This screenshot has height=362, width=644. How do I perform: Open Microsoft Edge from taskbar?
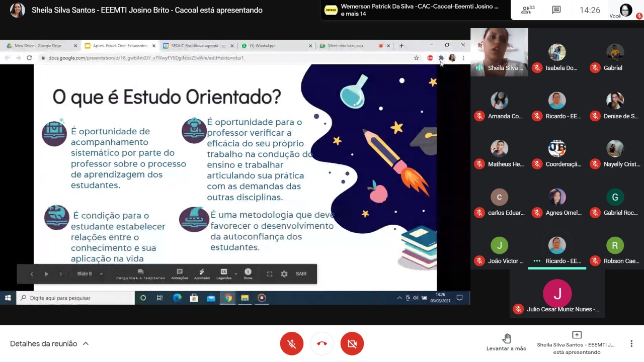tap(177, 298)
